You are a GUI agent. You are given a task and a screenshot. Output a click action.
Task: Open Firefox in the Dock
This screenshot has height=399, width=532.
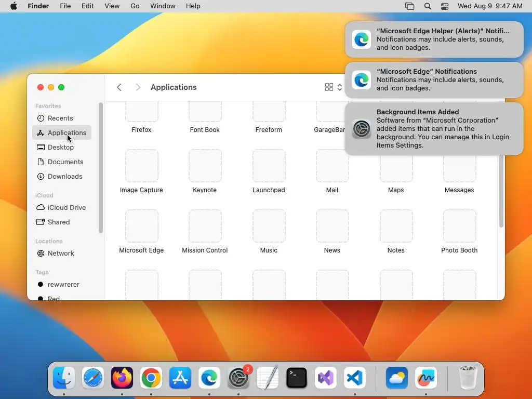pos(122,378)
